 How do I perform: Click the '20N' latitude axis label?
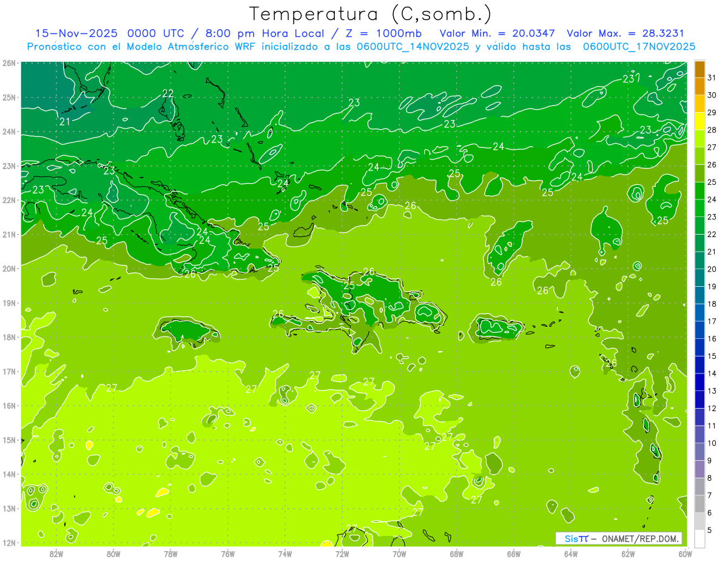[9, 269]
